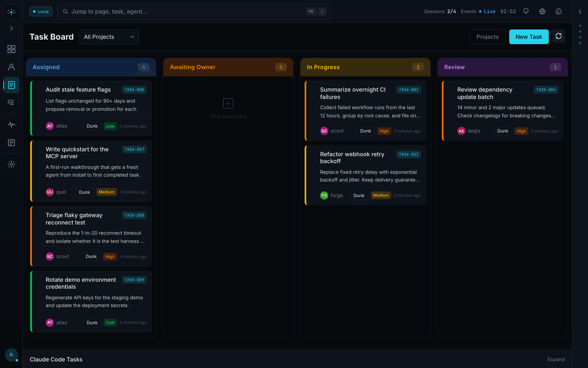This screenshot has width=588, height=368.
Task: Click the Live events indicator
Action: pyautogui.click(x=487, y=11)
